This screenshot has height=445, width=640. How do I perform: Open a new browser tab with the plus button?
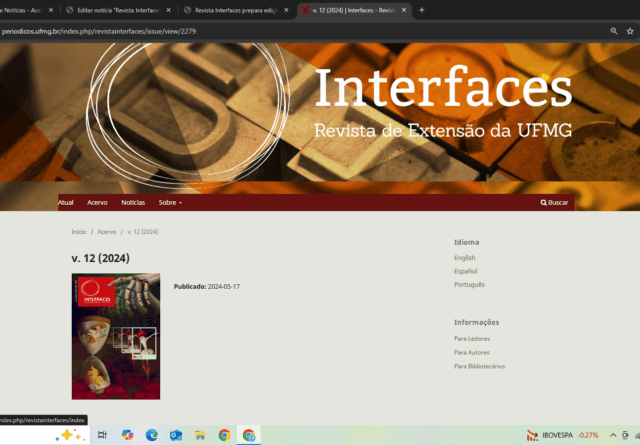422,10
